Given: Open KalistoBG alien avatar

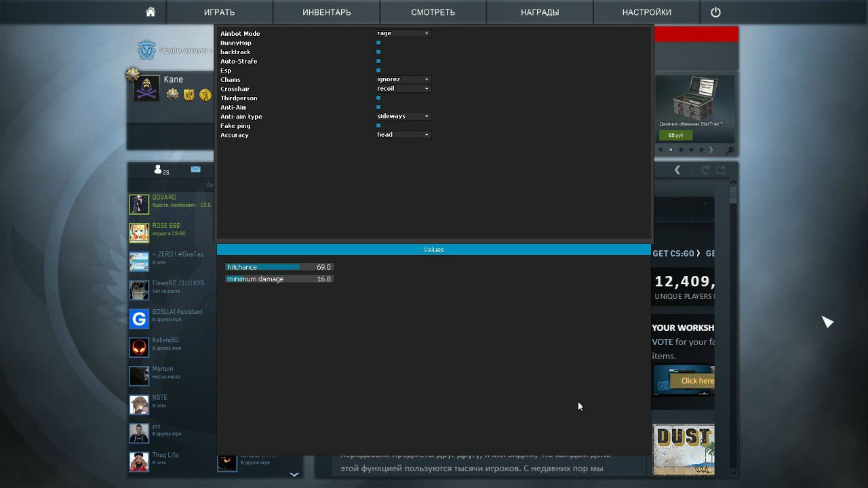Looking at the screenshot, I should [x=139, y=347].
